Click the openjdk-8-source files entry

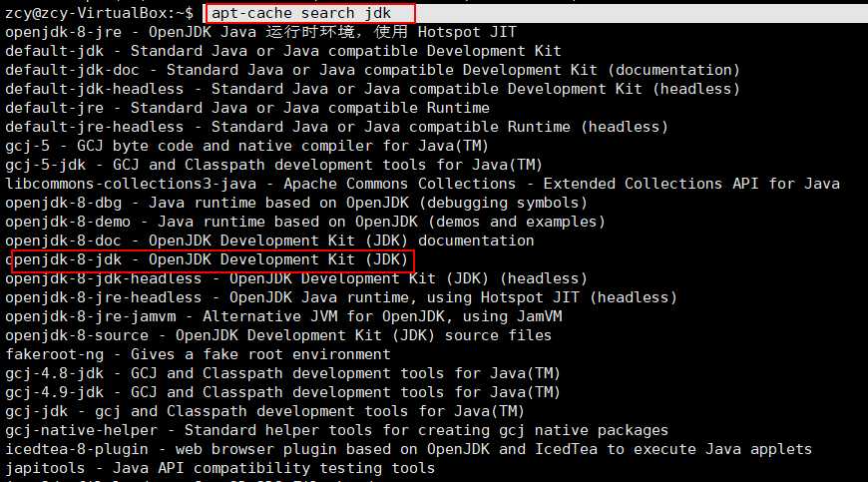[x=278, y=335]
